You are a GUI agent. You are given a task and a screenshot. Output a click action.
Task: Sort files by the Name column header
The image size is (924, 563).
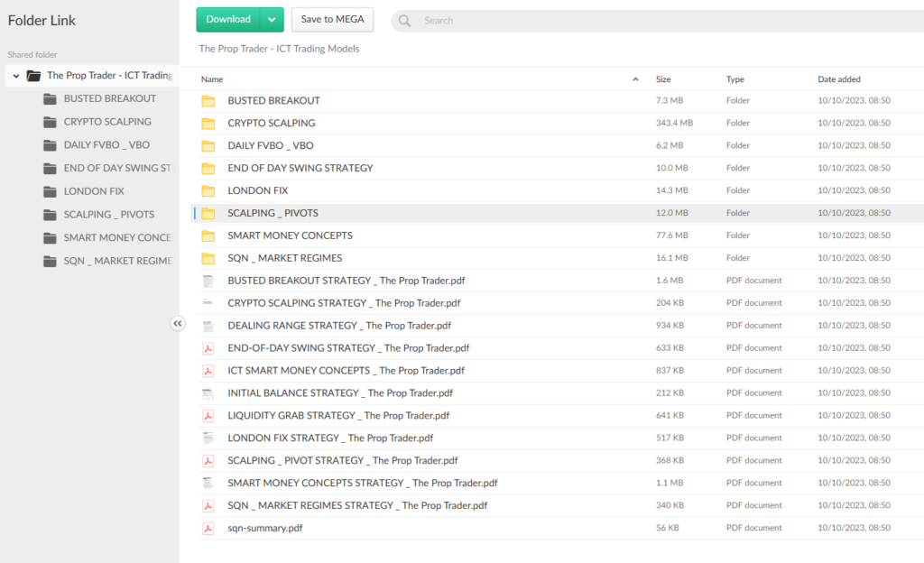coord(212,79)
